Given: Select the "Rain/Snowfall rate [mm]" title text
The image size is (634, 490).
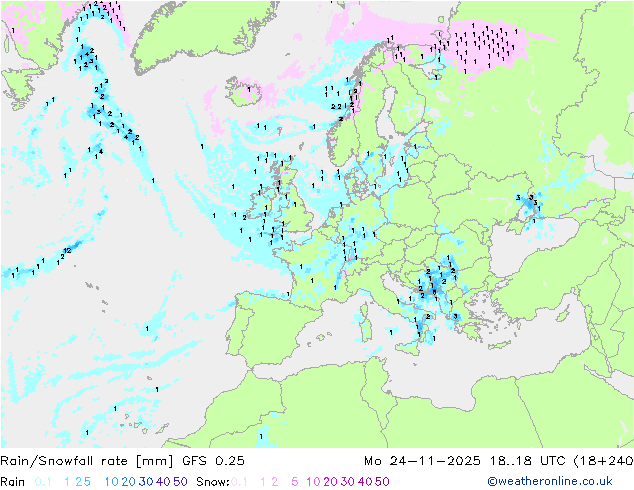Looking at the screenshot, I should [87, 460].
